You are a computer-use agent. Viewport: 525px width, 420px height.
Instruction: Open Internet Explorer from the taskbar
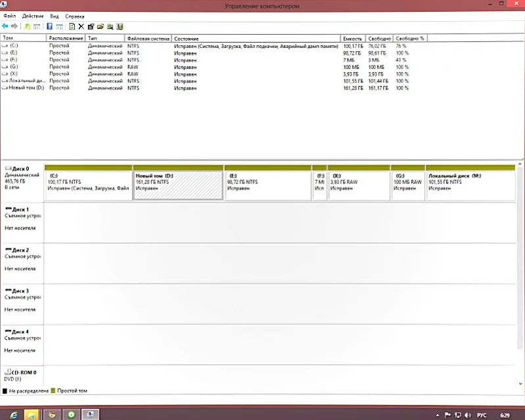click(14, 415)
